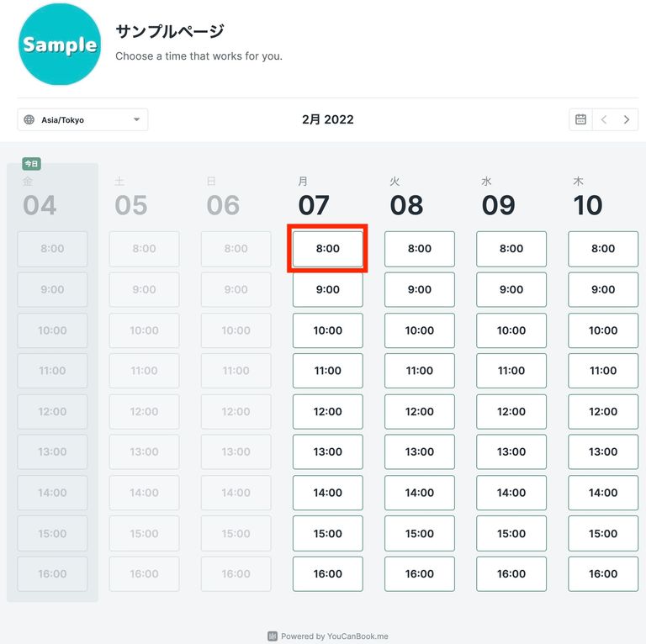Expand timezone list with the caret arrow
The image size is (646, 644).
[x=137, y=120]
